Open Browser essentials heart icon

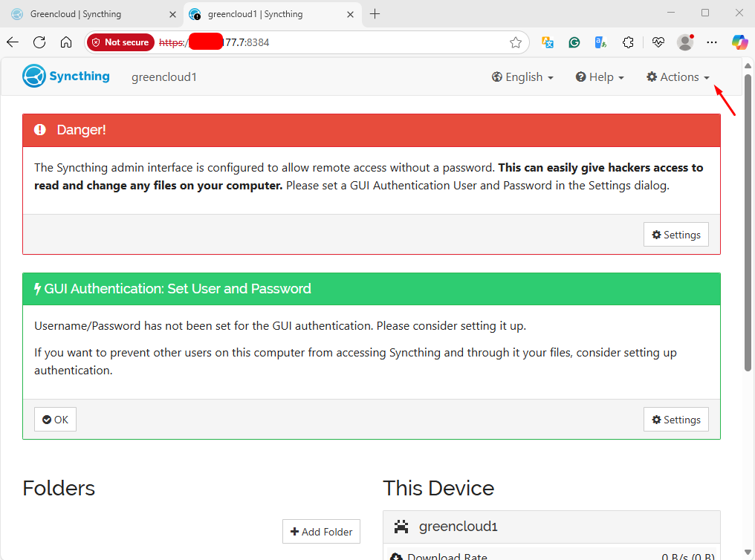pos(658,42)
